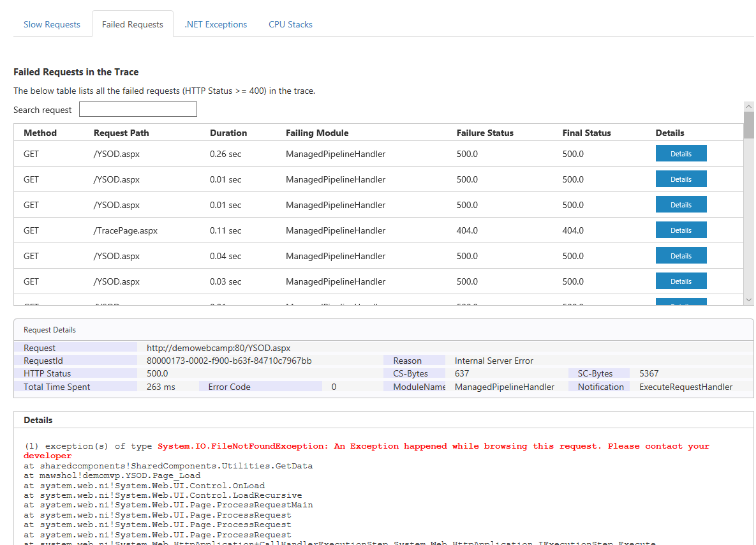Select the 0.04 sec duration cell
Viewport: 756px width, 545px height.
(225, 256)
